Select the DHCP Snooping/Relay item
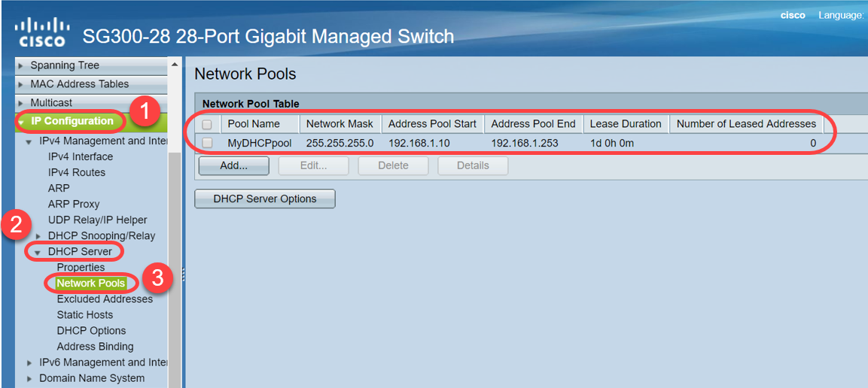 tap(102, 235)
